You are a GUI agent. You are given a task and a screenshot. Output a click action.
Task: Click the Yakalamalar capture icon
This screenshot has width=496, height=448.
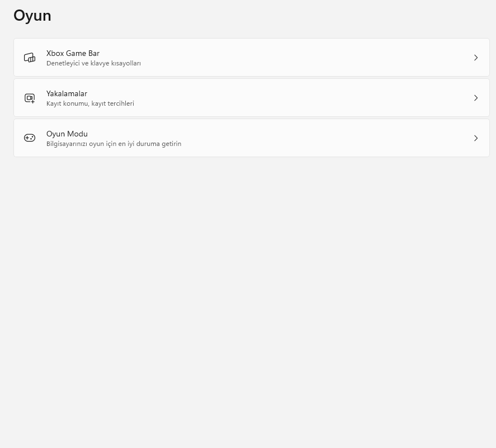[30, 98]
